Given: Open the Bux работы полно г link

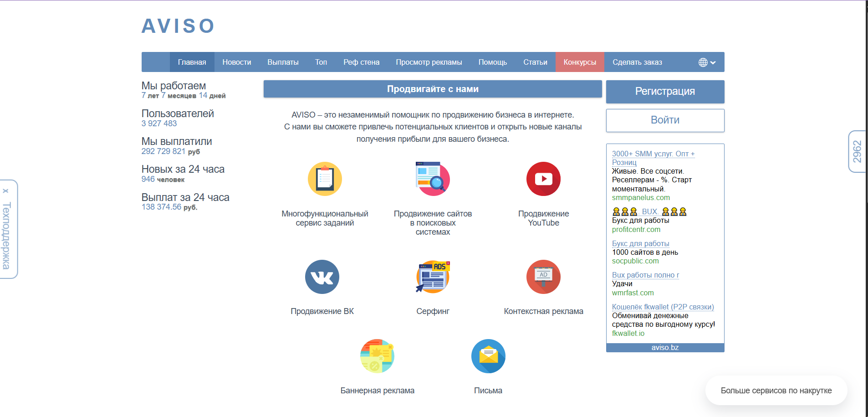Looking at the screenshot, I should coord(645,275).
